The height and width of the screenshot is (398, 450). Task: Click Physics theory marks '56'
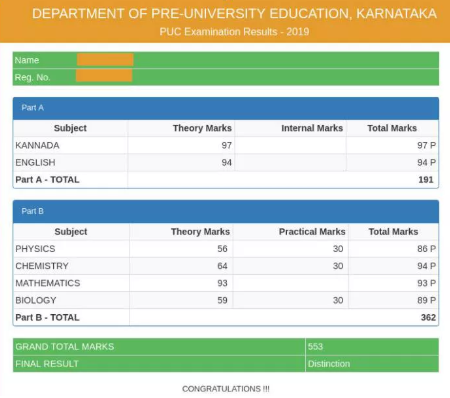click(x=222, y=249)
